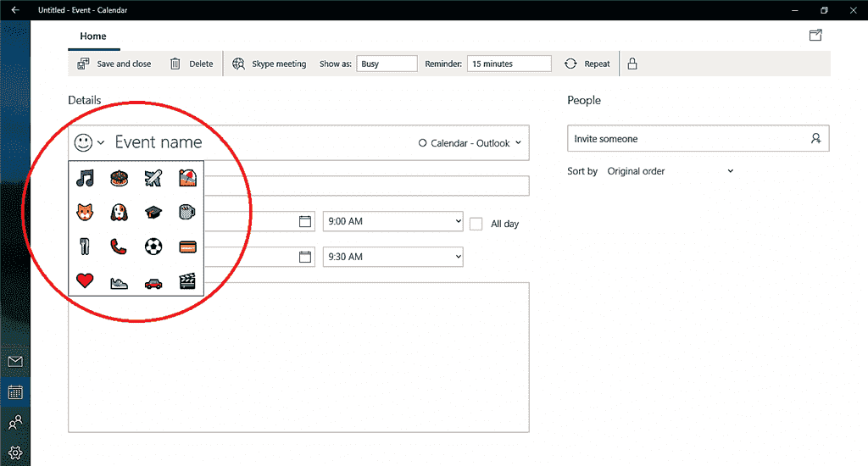Pick the movie clapperboard event icon
This screenshot has height=466, width=868.
click(x=187, y=281)
